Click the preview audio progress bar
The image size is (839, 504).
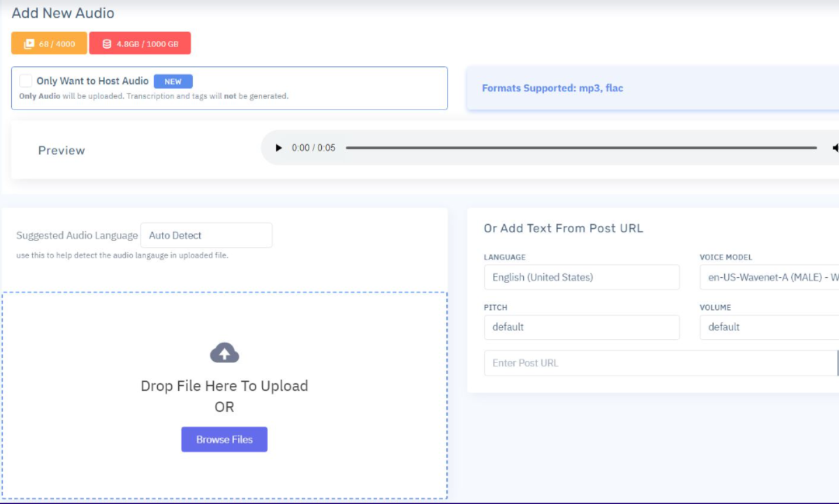point(581,148)
